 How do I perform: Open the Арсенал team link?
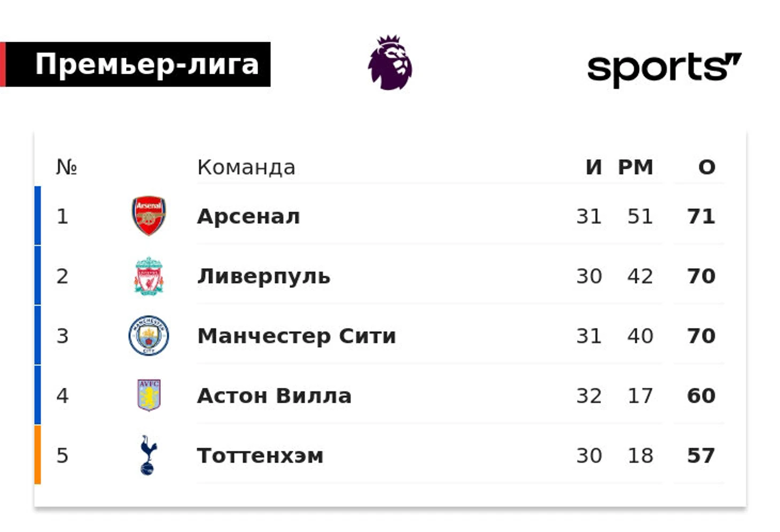pyautogui.click(x=248, y=216)
